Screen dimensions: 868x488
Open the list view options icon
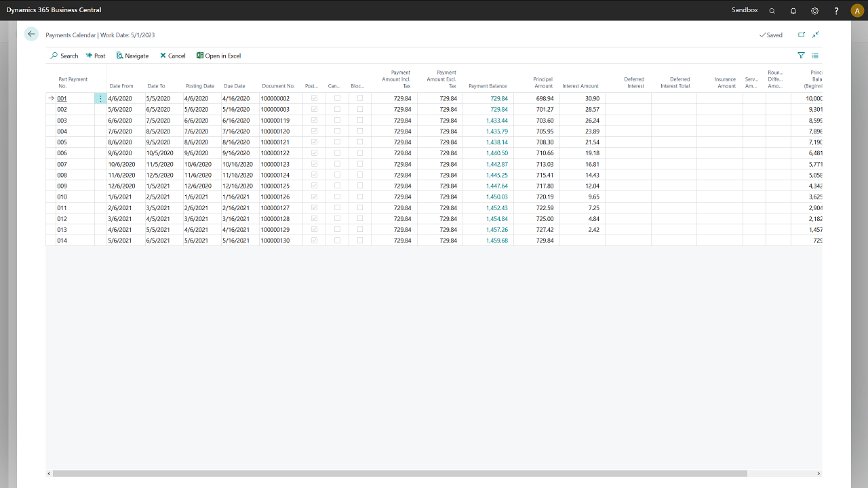pyautogui.click(x=815, y=56)
